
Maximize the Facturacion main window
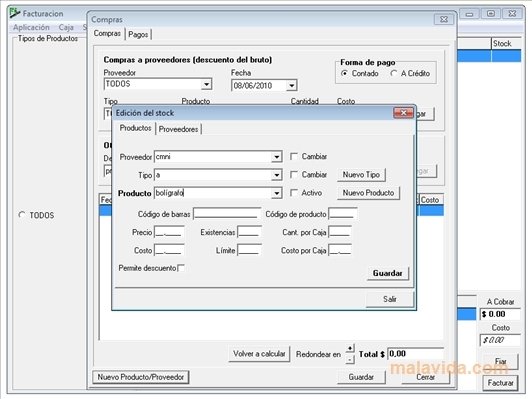coord(491,14)
